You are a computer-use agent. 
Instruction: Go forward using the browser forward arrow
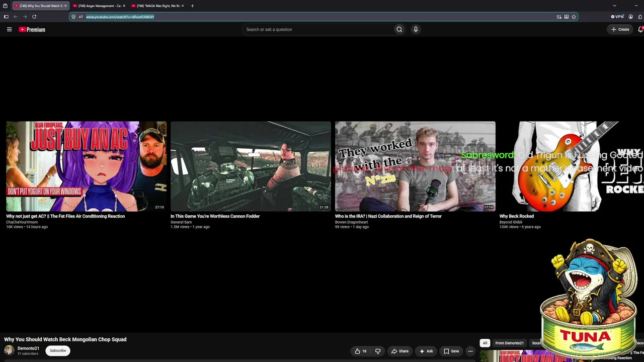pos(25,17)
